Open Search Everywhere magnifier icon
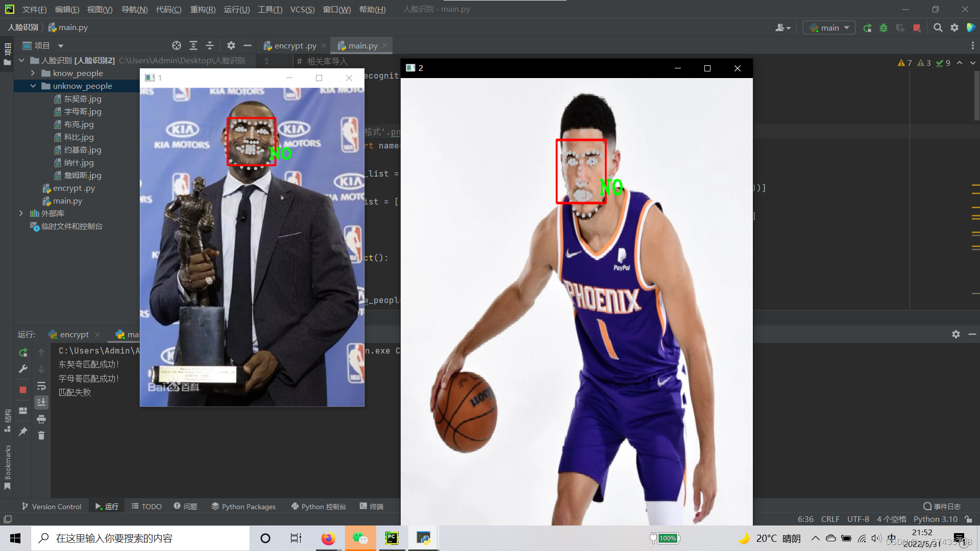Viewport: 980px width, 551px height. (938, 28)
